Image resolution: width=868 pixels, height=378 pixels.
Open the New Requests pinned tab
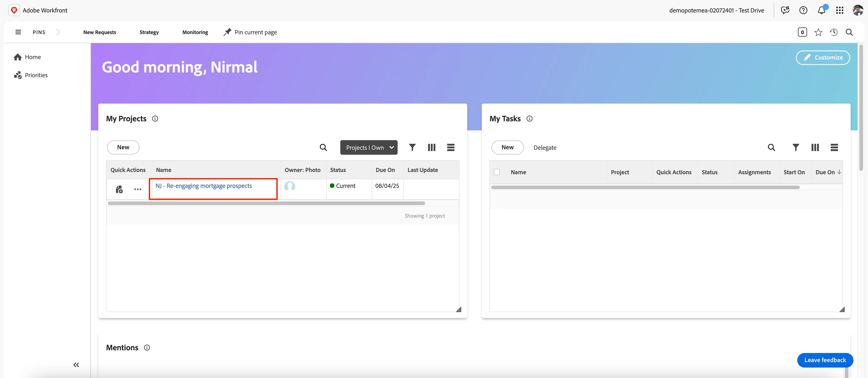point(100,32)
